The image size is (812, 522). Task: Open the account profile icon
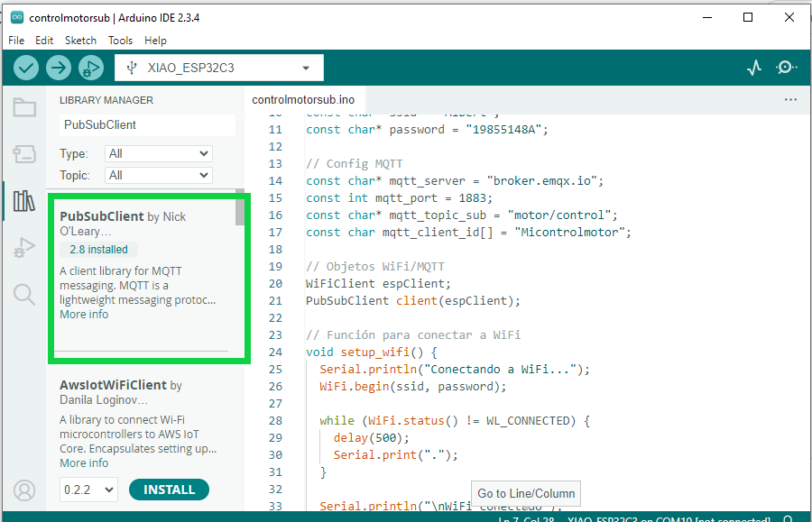(24, 490)
